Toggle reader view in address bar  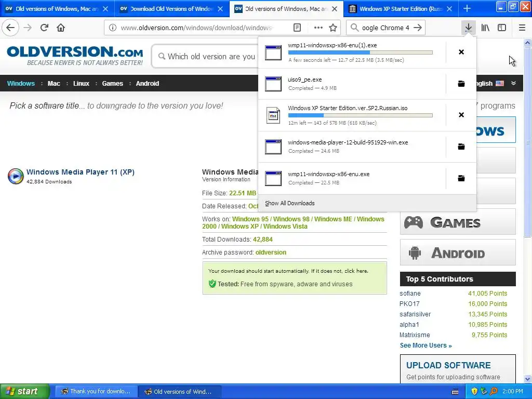pyautogui.click(x=297, y=28)
